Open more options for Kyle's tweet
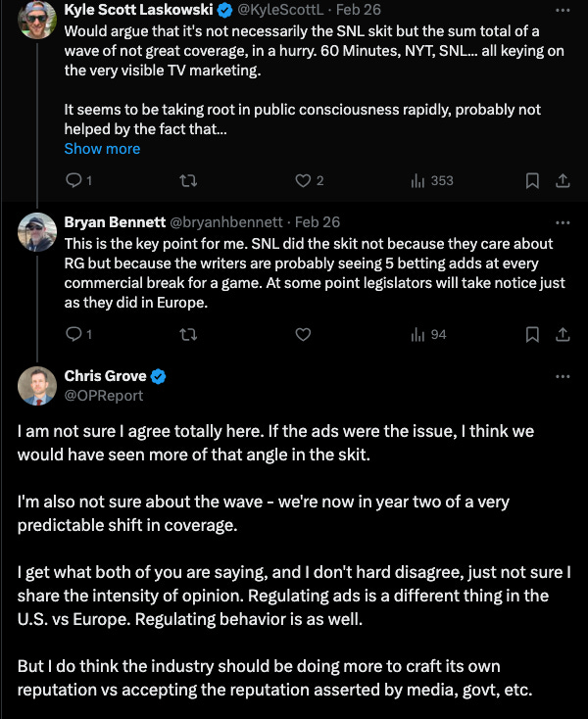The image size is (588, 719). [563, 10]
